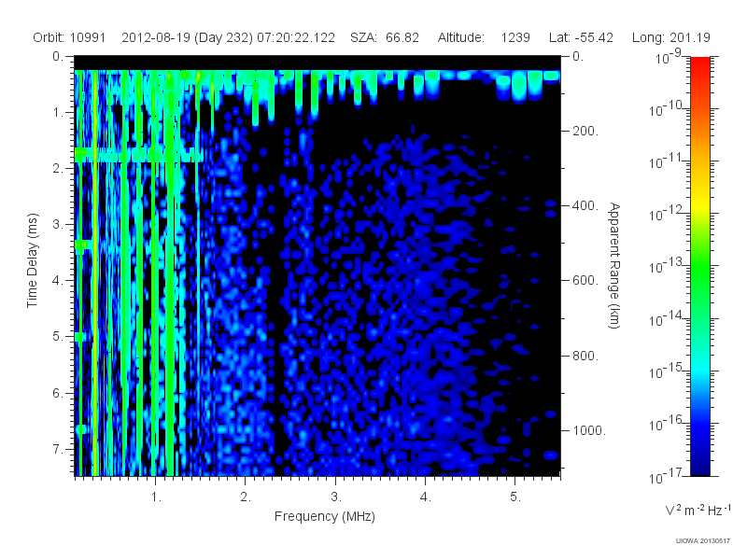Click the timestamp 07:20:22.122
The height and width of the screenshot is (560, 747).
pyautogui.click(x=296, y=37)
